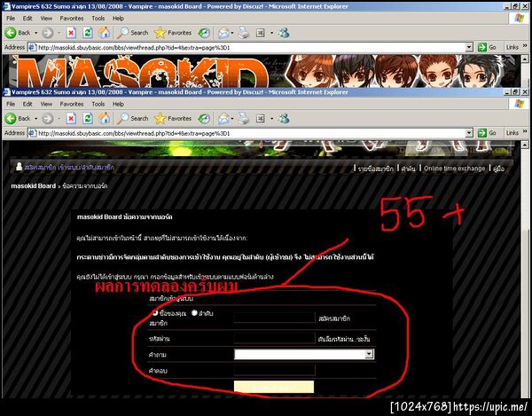This screenshot has height=416, width=532.
Task: Click the Go button in upper browser window
Action: click(487, 48)
